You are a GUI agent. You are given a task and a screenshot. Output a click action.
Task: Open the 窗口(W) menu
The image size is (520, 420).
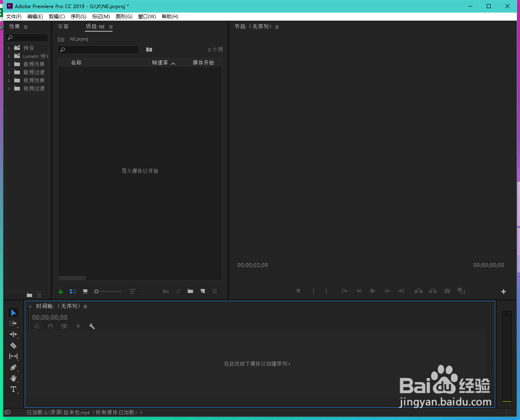[x=147, y=17]
